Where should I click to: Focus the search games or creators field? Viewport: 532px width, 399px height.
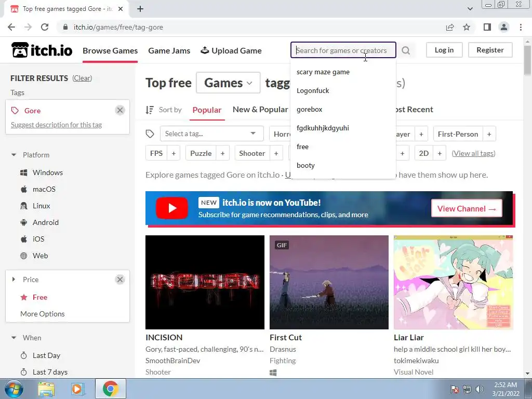tap(343, 50)
